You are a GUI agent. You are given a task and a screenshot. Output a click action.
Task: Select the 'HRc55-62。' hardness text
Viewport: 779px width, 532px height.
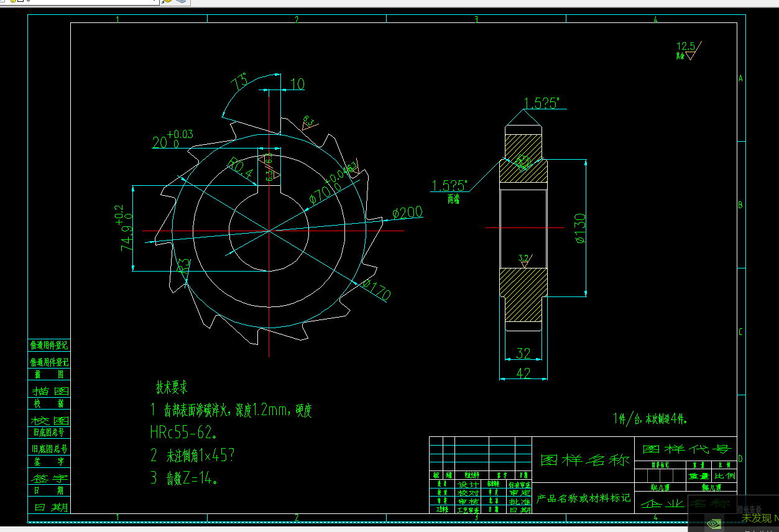tap(183, 431)
